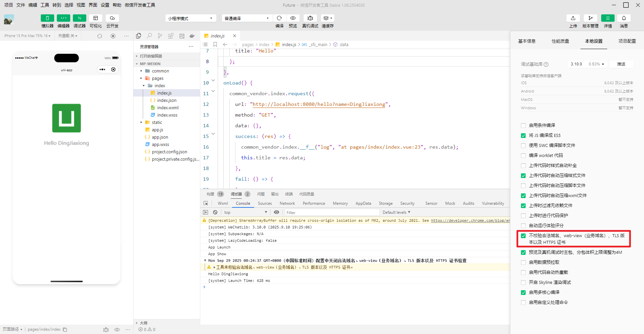
Task: Enable conditional compile (启用条件编译) checkbox
Action: [523, 126]
